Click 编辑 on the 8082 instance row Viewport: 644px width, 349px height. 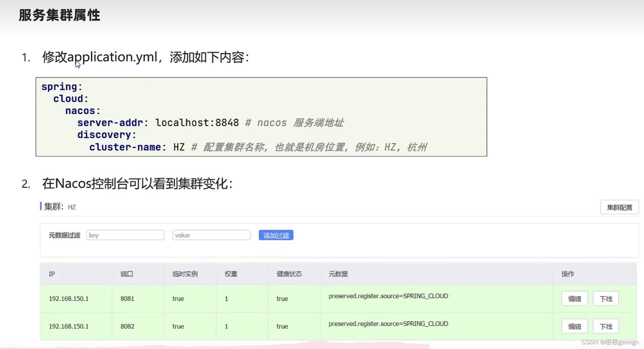point(574,326)
